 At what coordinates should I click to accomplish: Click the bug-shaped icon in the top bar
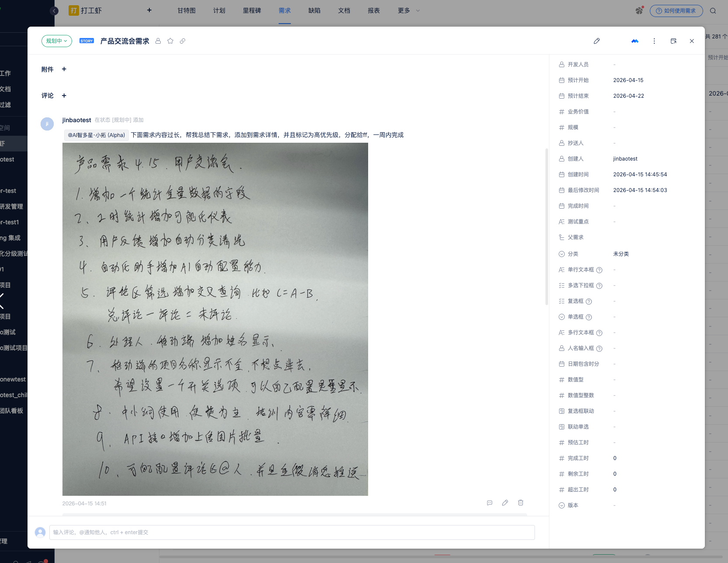tap(640, 10)
